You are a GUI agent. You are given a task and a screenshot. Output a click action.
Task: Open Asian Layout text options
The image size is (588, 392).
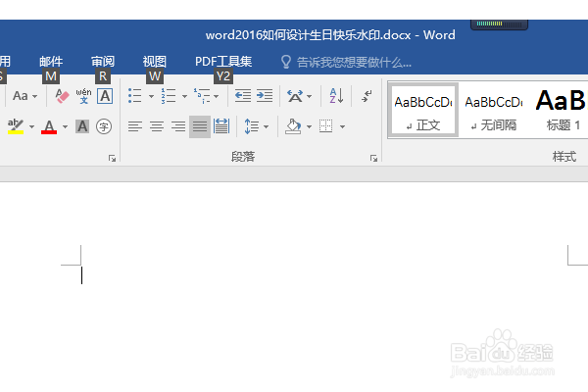coord(295,96)
